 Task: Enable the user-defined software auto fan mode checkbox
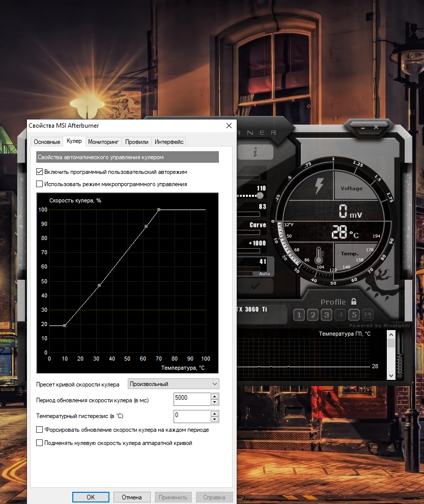[x=40, y=172]
